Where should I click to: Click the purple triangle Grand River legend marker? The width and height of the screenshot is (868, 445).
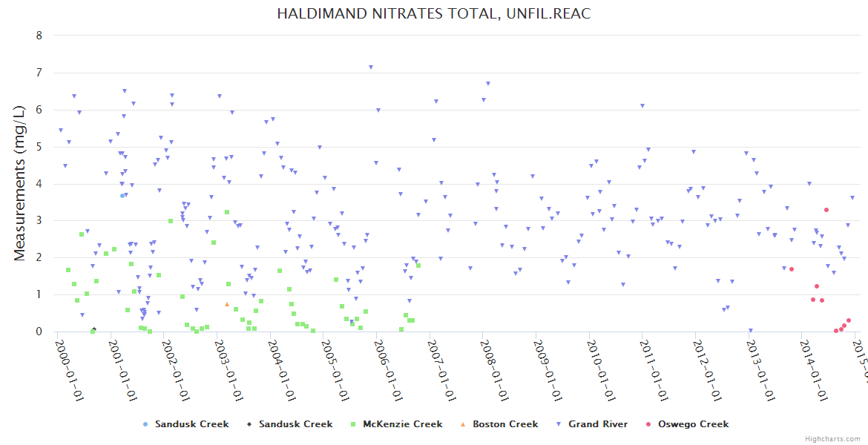click(x=559, y=424)
